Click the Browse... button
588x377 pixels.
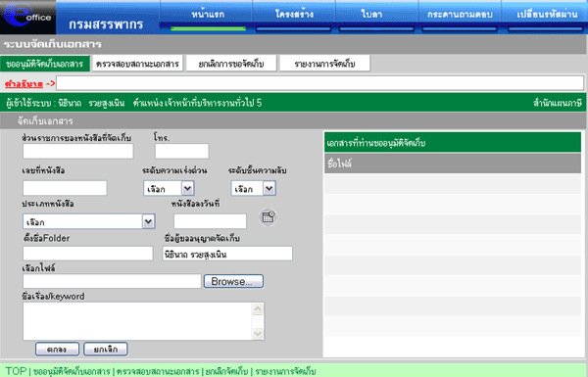point(233,281)
